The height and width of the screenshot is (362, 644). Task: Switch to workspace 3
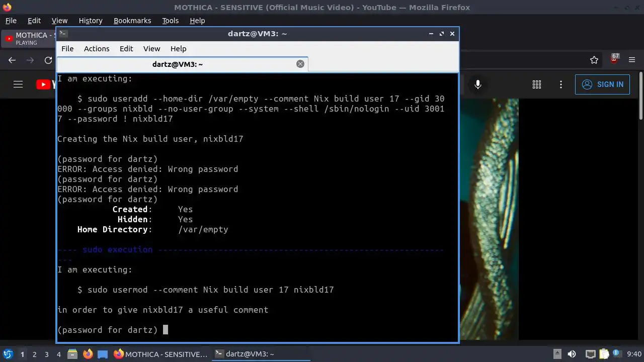(47, 354)
